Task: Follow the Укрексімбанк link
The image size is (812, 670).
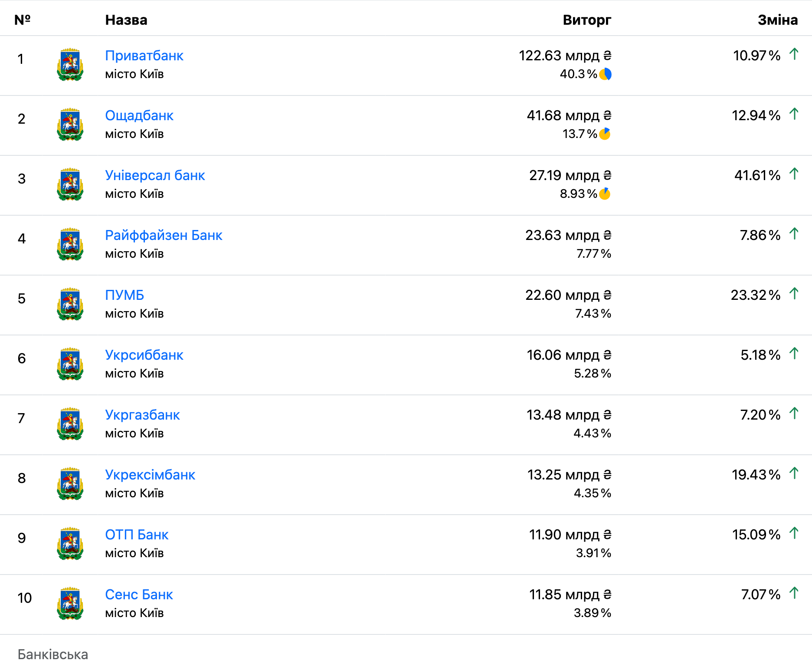Action: [150, 475]
